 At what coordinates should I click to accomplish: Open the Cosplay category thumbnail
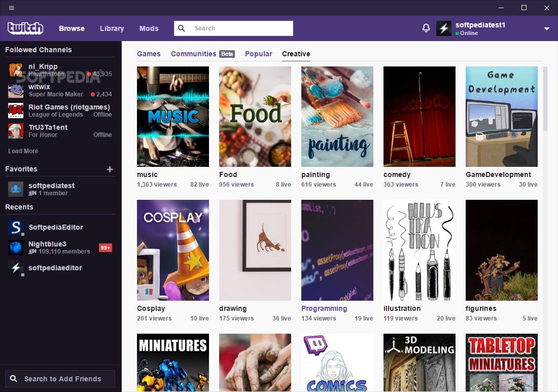click(172, 250)
